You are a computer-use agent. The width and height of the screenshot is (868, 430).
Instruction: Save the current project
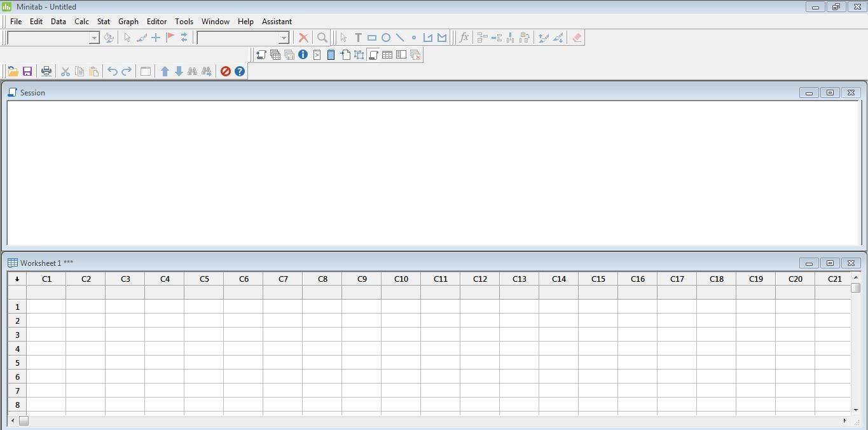coord(27,71)
